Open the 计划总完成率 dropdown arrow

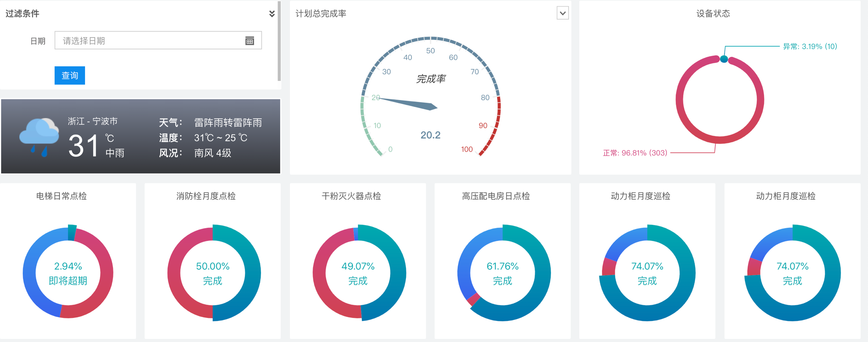[563, 13]
